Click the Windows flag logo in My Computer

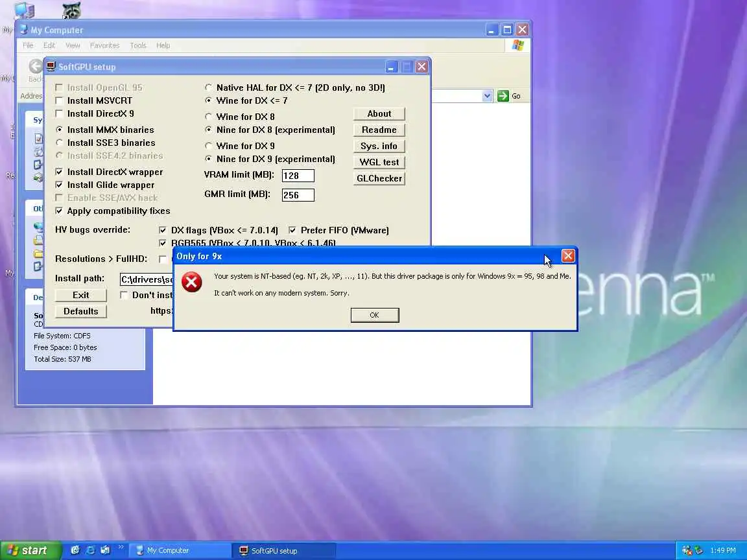(x=518, y=45)
